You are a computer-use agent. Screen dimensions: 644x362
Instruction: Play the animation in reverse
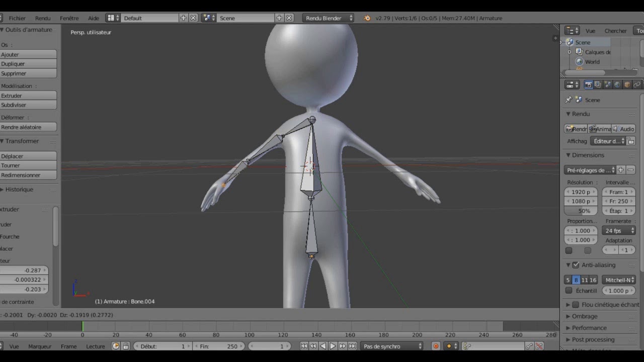(x=323, y=346)
